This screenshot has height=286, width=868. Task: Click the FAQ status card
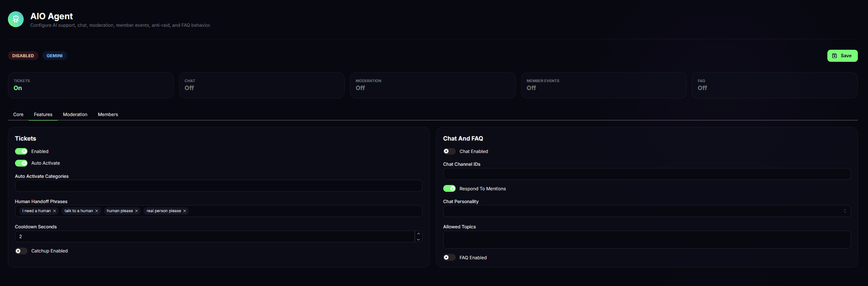click(x=775, y=85)
